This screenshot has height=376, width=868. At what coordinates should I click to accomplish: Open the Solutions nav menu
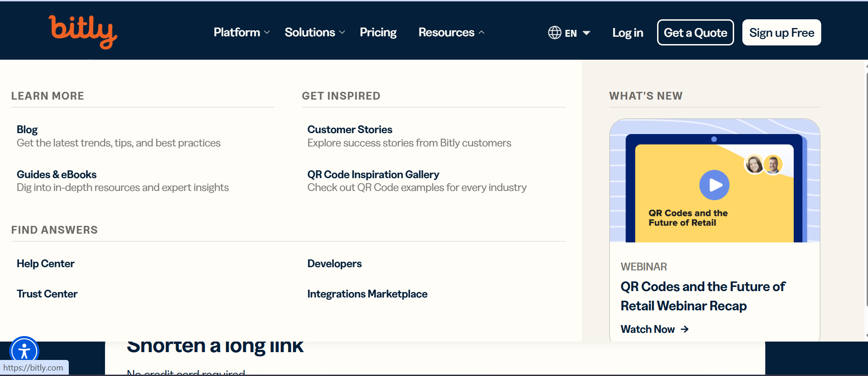(x=315, y=32)
